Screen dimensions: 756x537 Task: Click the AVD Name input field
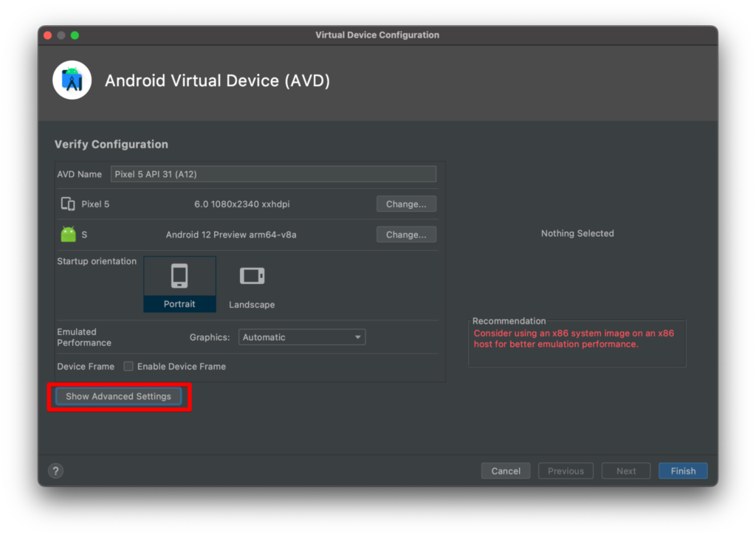point(273,173)
